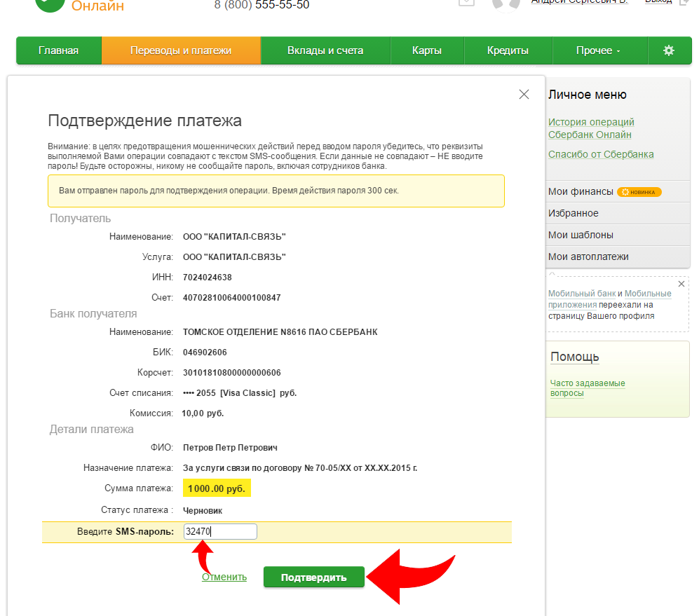Screen dimensions: 699x616
Task: Click the card •••• 2055 Visa Classic
Action: [x=240, y=393]
